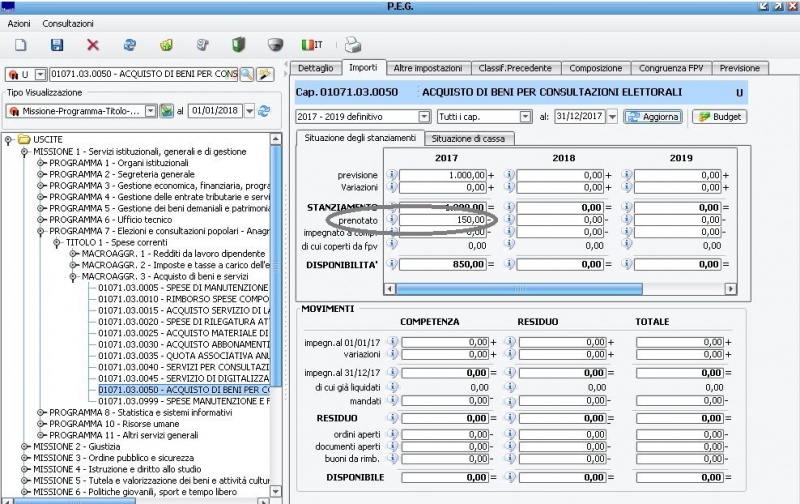Click the info icon next to prenotato 2017
The image size is (800, 504).
[x=392, y=219]
